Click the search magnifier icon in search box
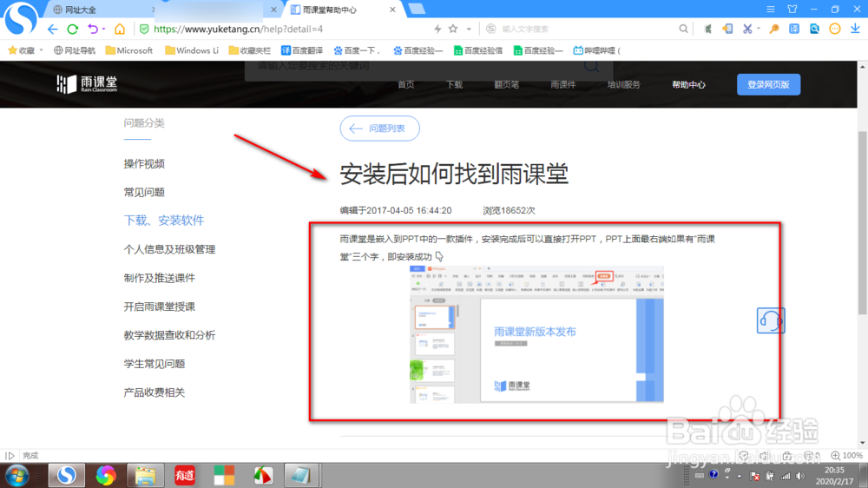 click(684, 29)
